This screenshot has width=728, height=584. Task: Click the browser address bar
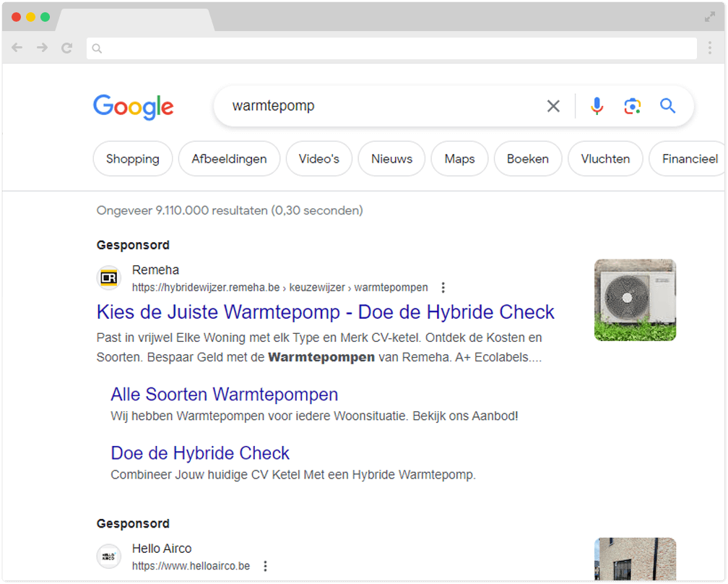pyautogui.click(x=391, y=48)
